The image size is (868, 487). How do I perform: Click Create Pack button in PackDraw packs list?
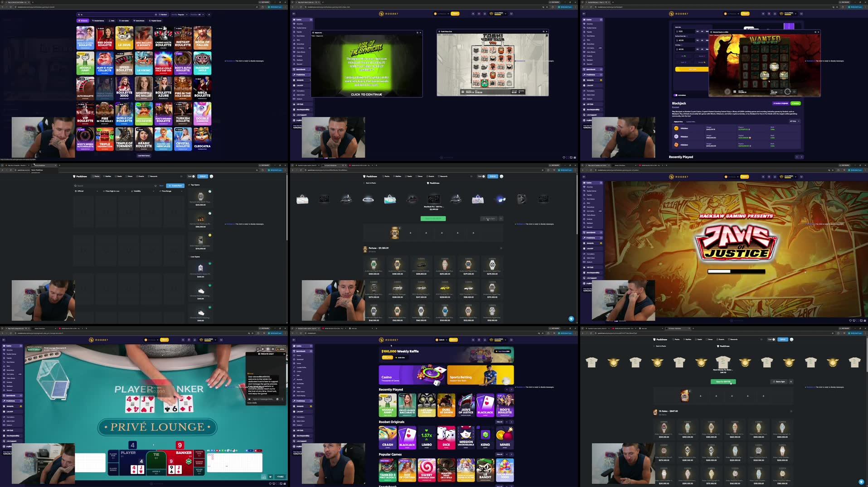tap(175, 186)
